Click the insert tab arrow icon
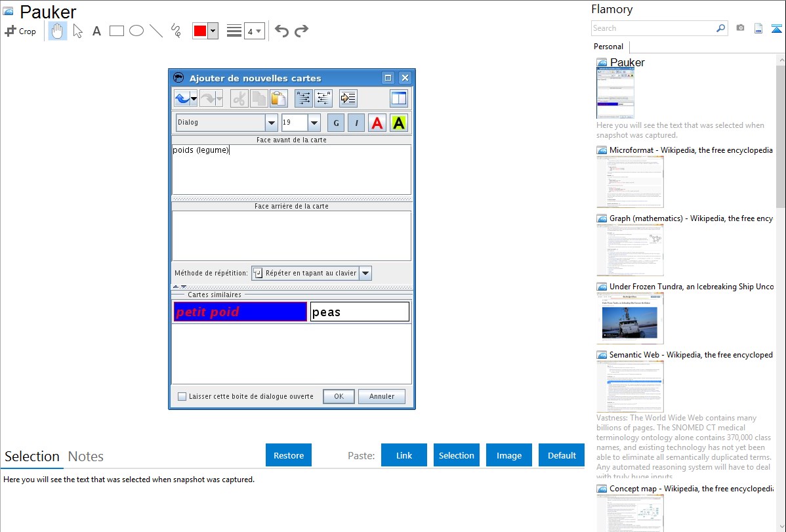The image size is (786, 532). point(348,98)
